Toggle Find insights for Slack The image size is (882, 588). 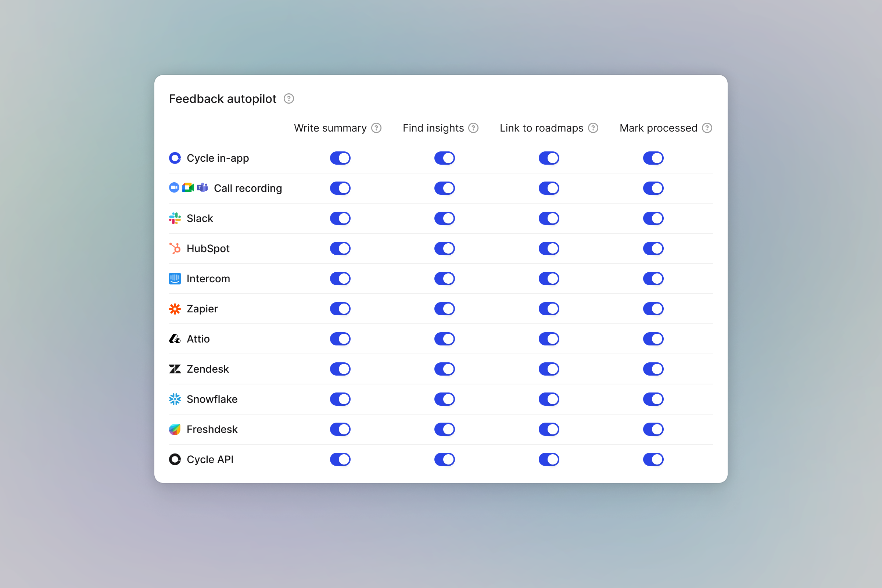[445, 218]
